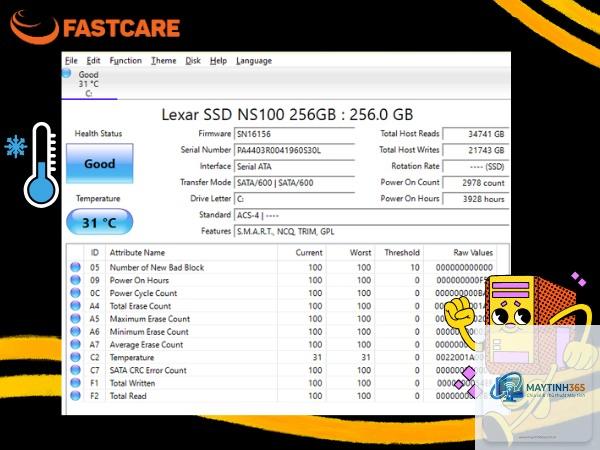Click the status orb for the C2 Temperature row
The width and height of the screenshot is (600, 450).
[75, 357]
